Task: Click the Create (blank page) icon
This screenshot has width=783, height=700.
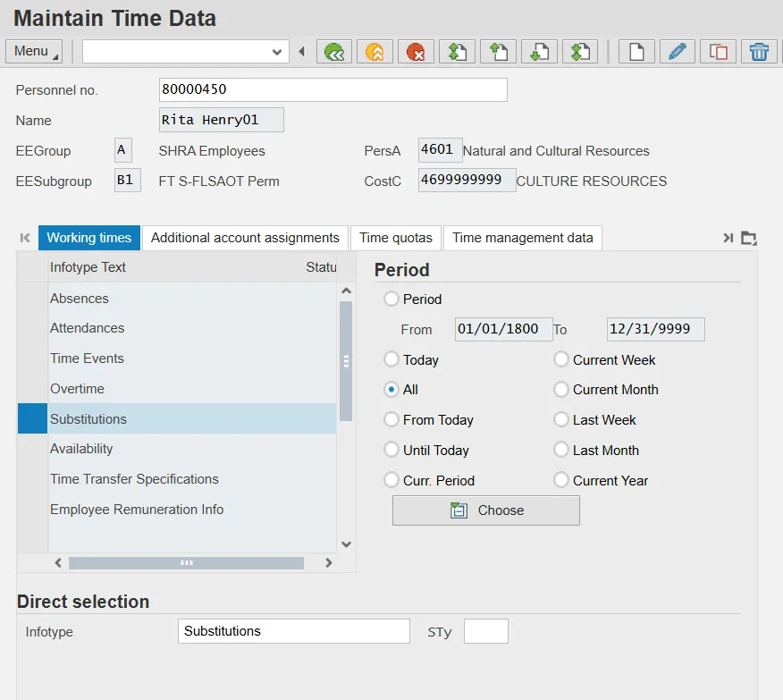Action: coord(636,52)
